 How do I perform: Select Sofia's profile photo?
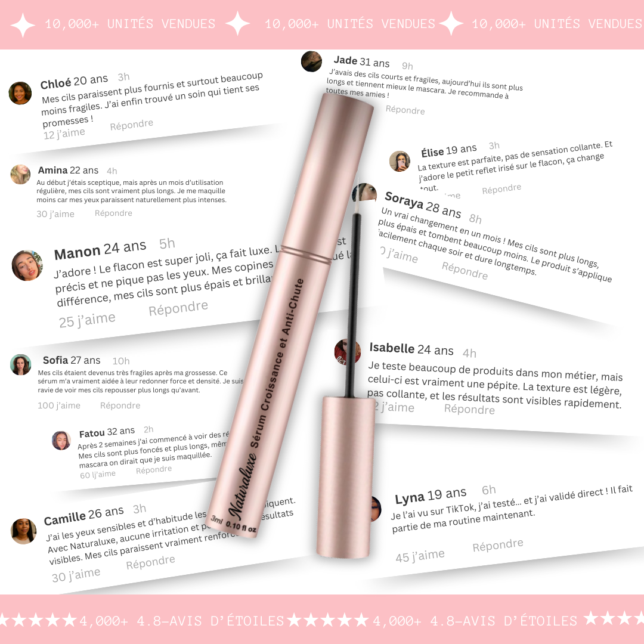[20, 365]
